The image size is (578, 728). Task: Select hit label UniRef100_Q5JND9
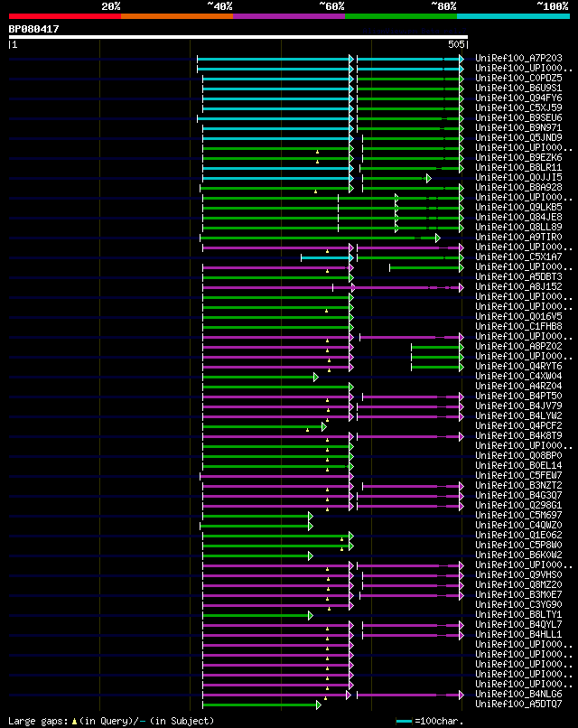pos(518,137)
